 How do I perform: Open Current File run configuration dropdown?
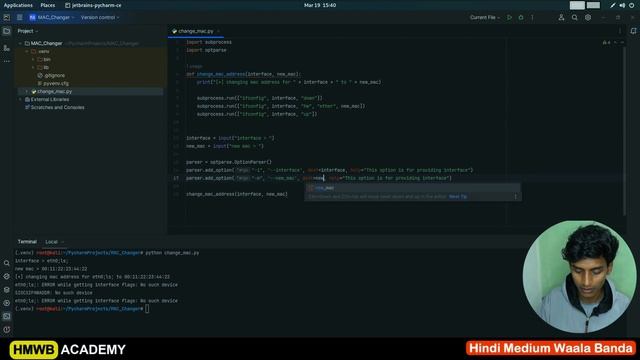point(485,18)
